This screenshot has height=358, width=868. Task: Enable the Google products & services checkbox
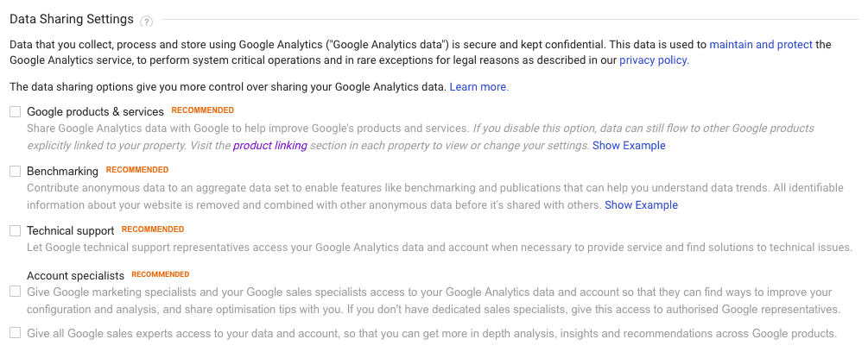point(15,112)
